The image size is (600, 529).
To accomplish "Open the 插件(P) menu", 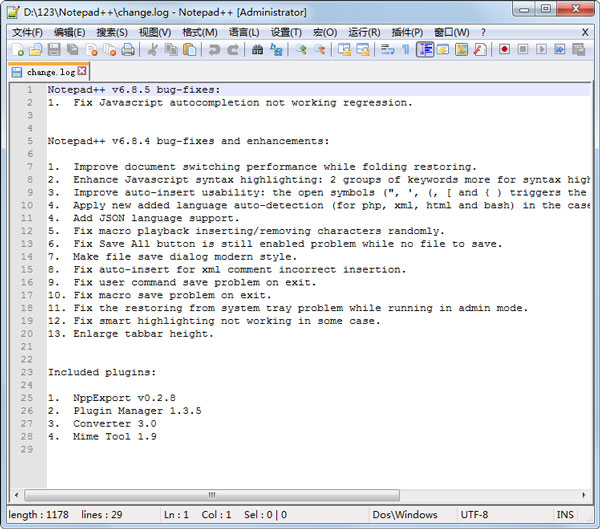I will (x=407, y=33).
